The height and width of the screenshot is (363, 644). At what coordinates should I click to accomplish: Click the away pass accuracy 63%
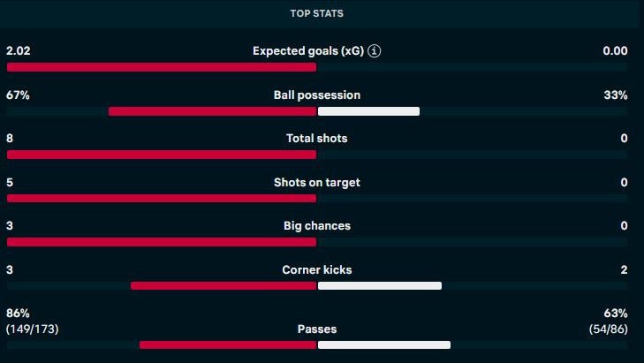616,314
